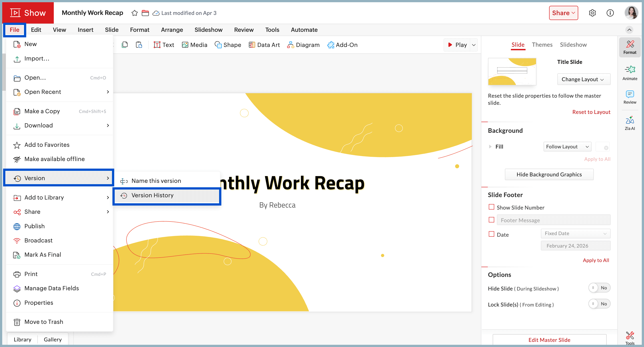Click the Reset to Layout link
Image resolution: width=644 pixels, height=347 pixels.
[x=591, y=112]
